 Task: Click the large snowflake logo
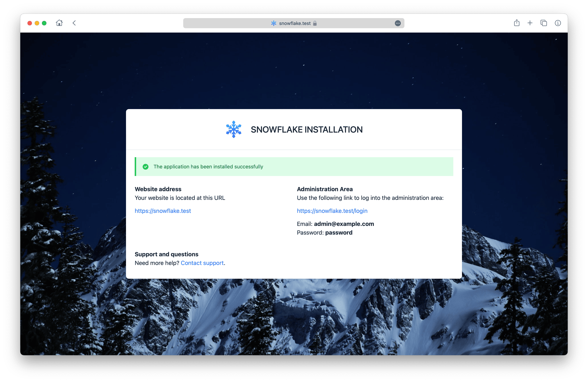[x=234, y=129]
